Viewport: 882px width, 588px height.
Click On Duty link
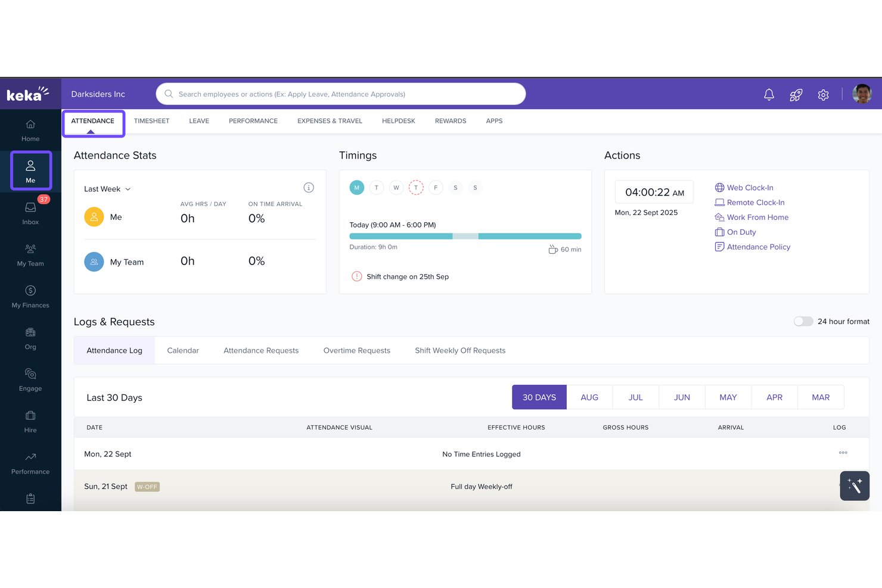[735, 232]
